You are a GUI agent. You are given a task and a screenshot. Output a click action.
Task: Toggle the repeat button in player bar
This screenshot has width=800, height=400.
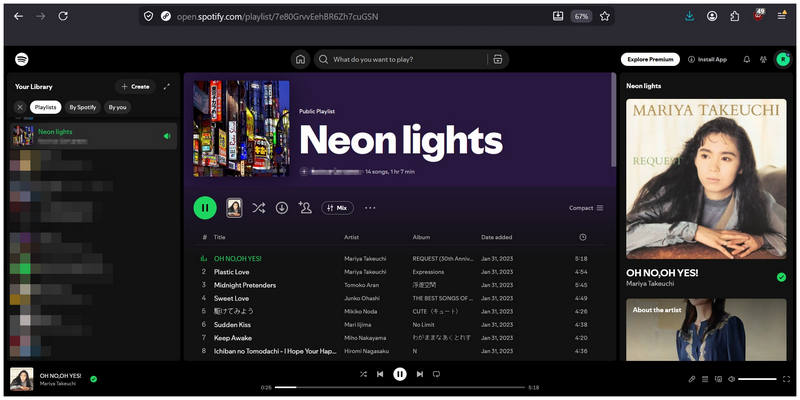436,374
